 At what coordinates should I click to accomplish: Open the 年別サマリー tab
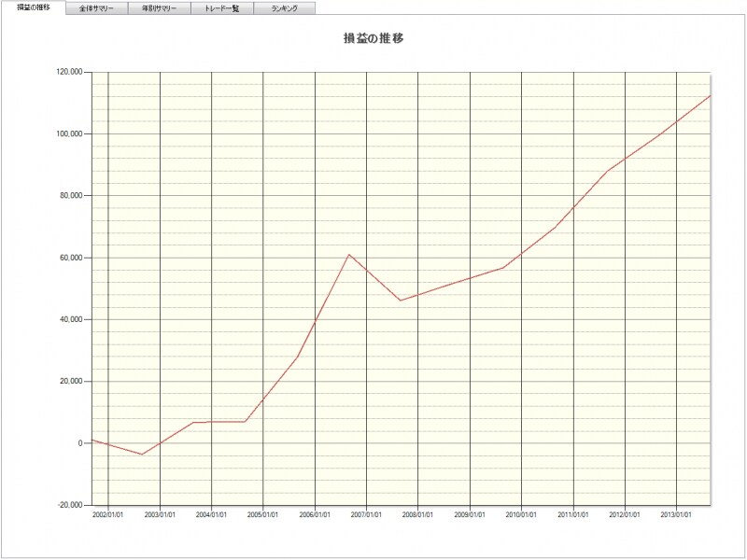pyautogui.click(x=159, y=8)
